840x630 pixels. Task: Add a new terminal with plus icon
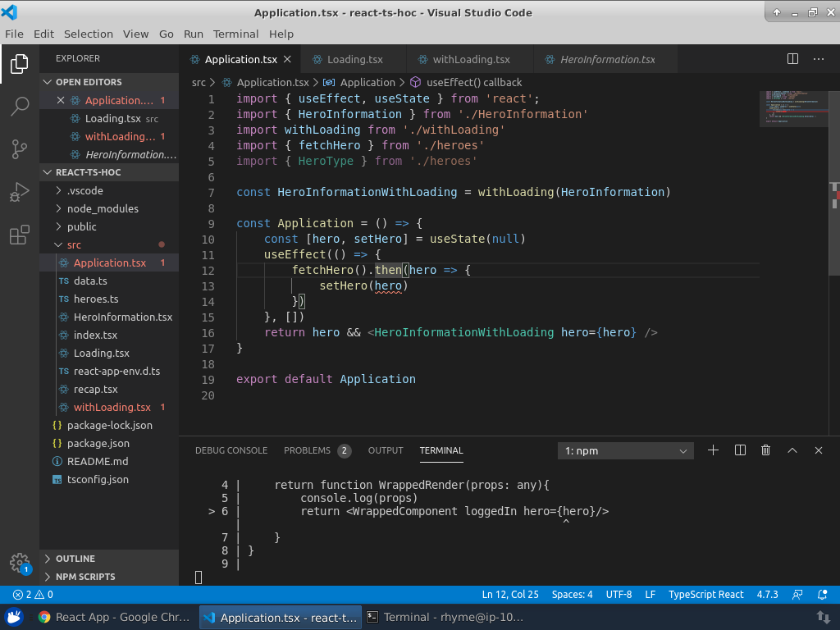(x=713, y=450)
